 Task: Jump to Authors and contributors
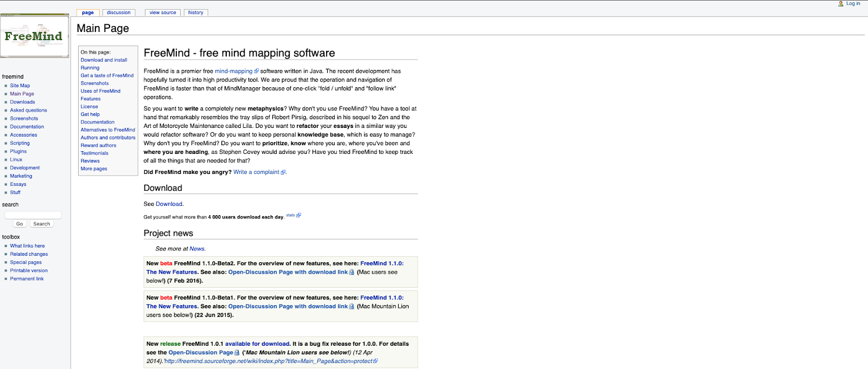click(x=108, y=138)
